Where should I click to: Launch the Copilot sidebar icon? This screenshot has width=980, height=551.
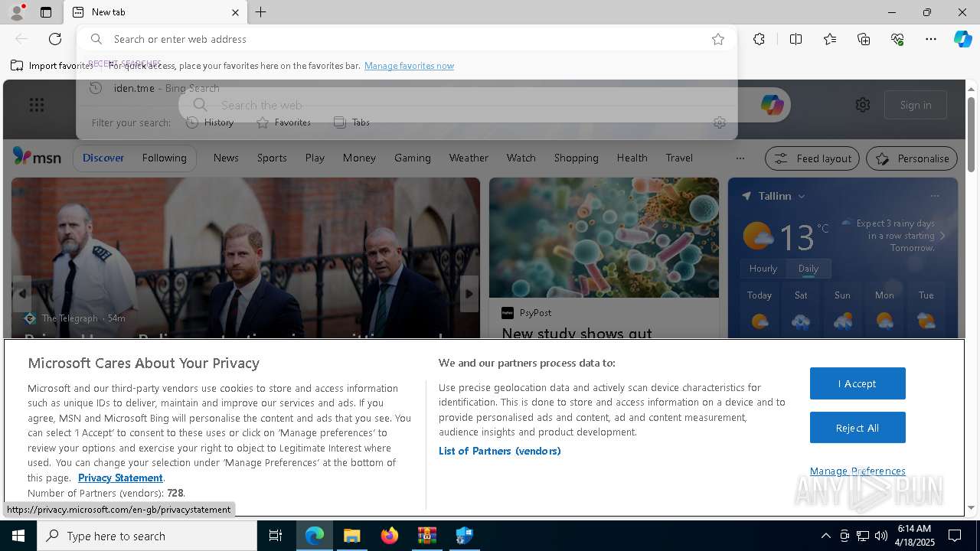pos(962,39)
